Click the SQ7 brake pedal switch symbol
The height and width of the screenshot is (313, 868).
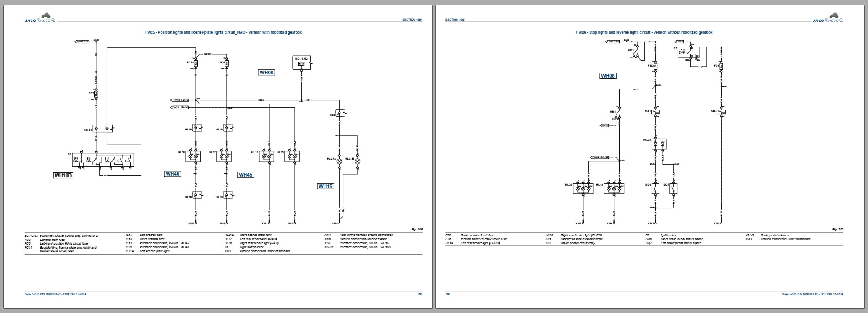point(673,188)
